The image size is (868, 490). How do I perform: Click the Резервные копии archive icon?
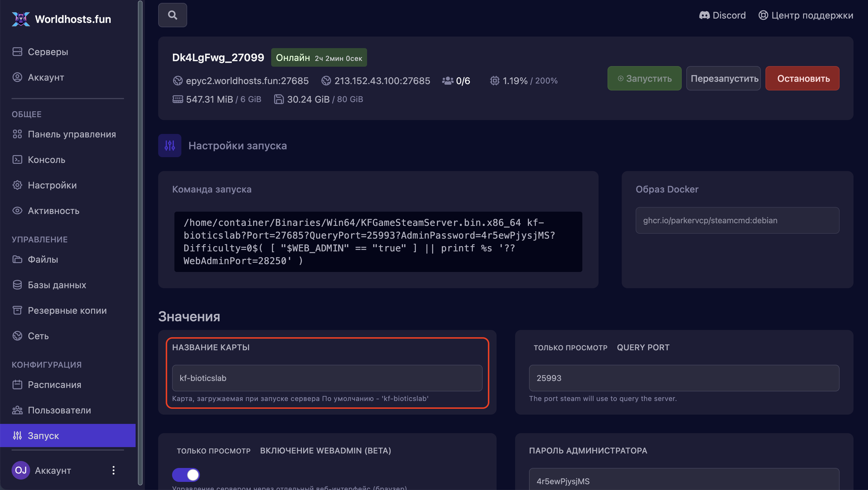17,310
